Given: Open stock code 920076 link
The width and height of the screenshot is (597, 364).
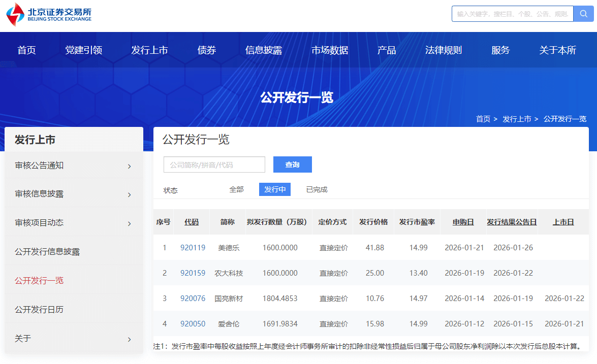Looking at the screenshot, I should tap(193, 299).
